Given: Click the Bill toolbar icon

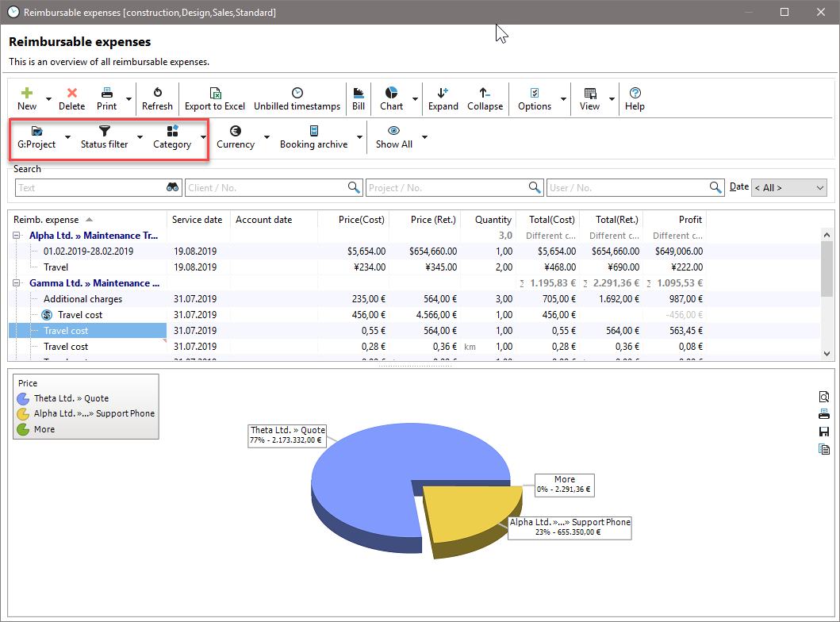Looking at the screenshot, I should 359,93.
